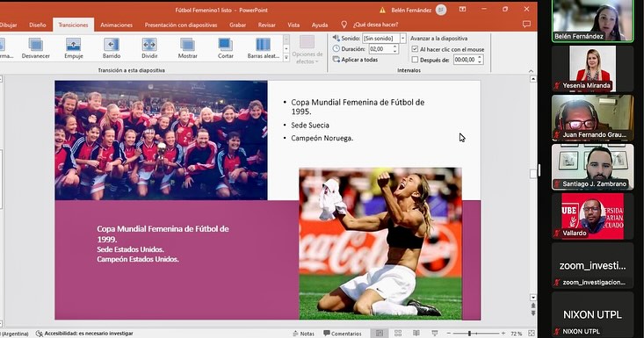The height and width of the screenshot is (338, 644).
Task: Open the Diseño ribbon tab
Action: click(38, 25)
